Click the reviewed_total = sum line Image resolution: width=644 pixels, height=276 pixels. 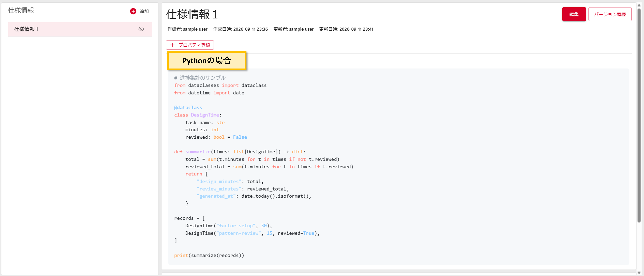[x=269, y=167]
